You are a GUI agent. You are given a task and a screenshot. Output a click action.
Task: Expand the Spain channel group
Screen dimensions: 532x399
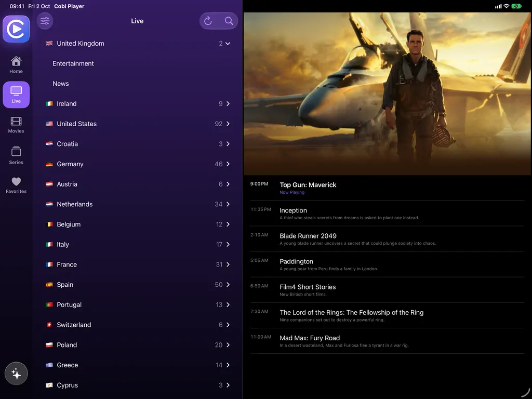pos(137,285)
